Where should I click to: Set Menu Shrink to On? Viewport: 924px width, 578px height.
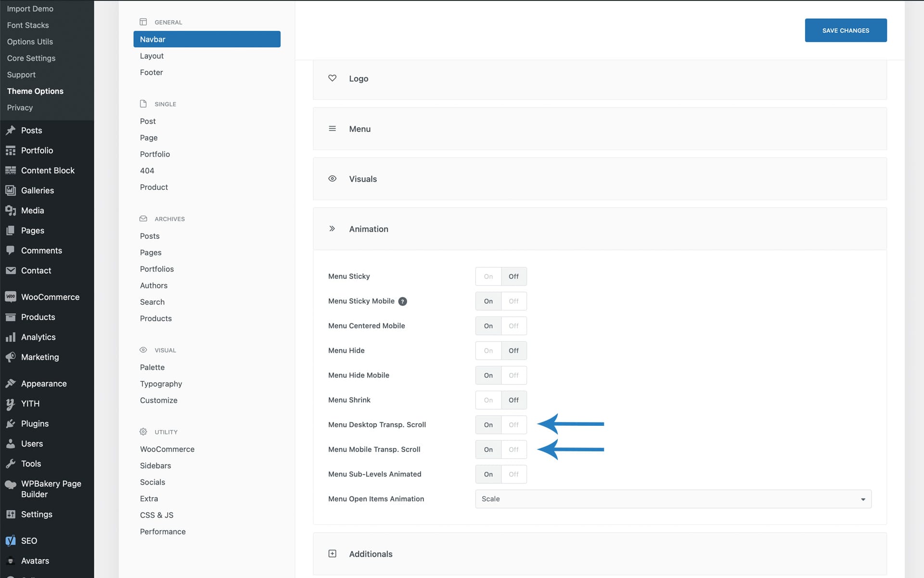tap(488, 400)
